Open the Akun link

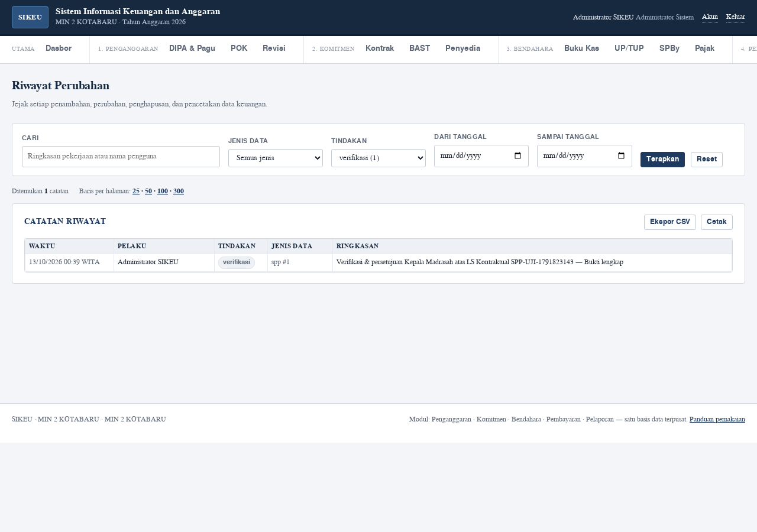[x=710, y=17]
